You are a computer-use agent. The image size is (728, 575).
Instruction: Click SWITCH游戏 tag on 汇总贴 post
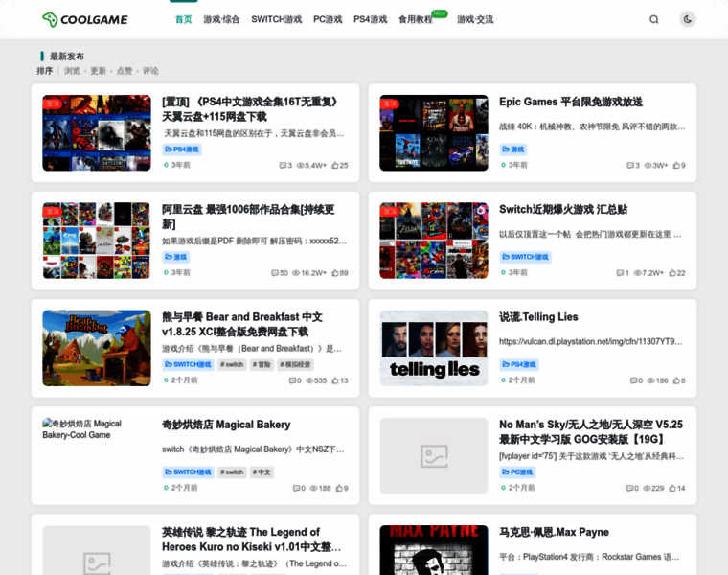(525, 257)
